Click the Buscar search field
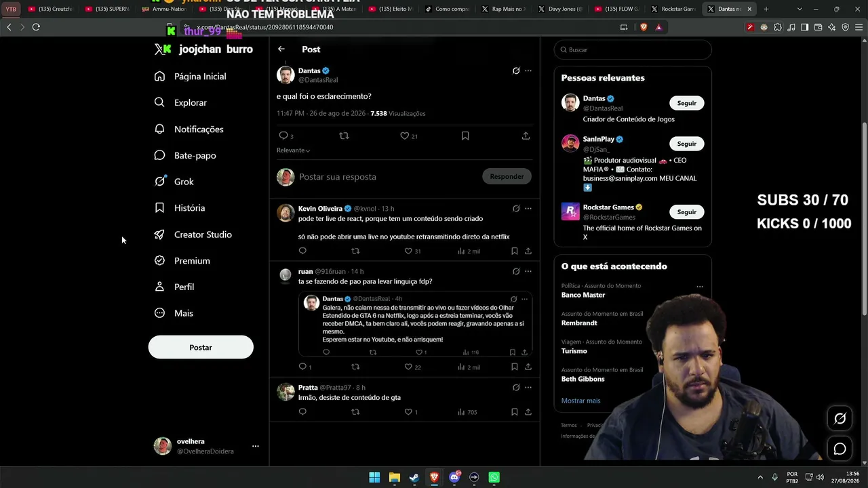 (633, 49)
